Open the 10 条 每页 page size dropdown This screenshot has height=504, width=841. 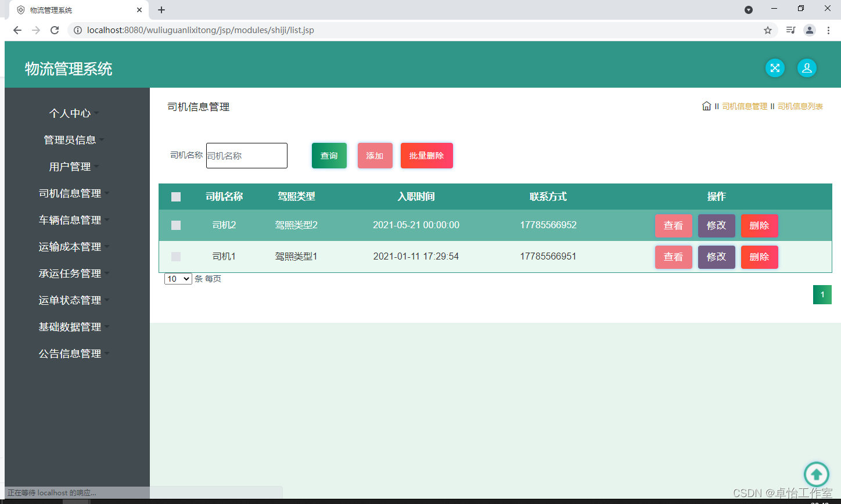point(178,279)
